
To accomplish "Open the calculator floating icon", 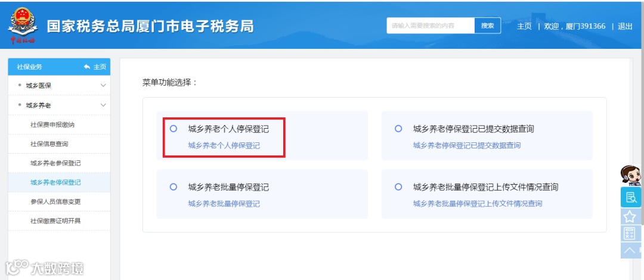I will click(630, 233).
